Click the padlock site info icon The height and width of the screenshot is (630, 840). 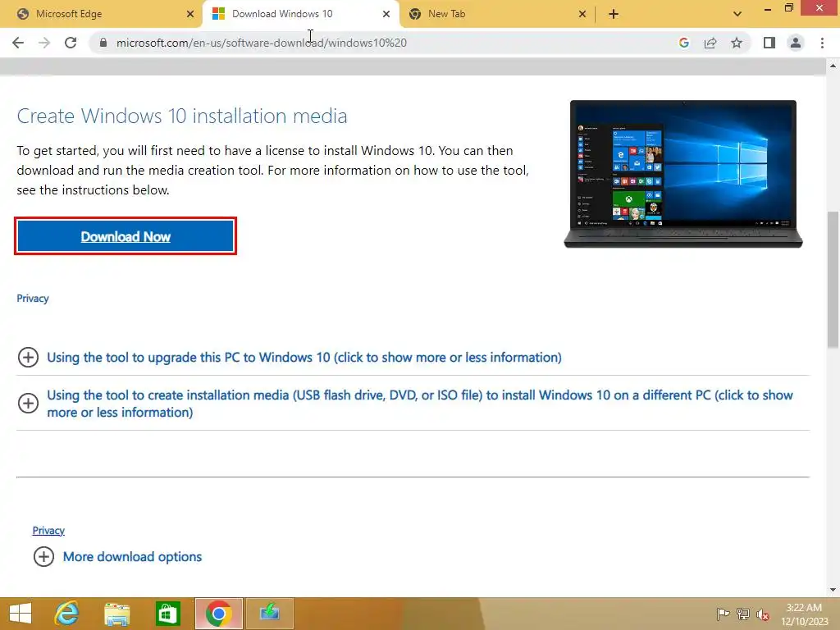tap(103, 43)
